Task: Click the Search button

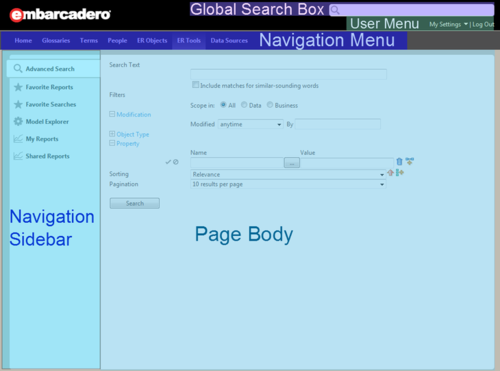Action: tap(135, 203)
